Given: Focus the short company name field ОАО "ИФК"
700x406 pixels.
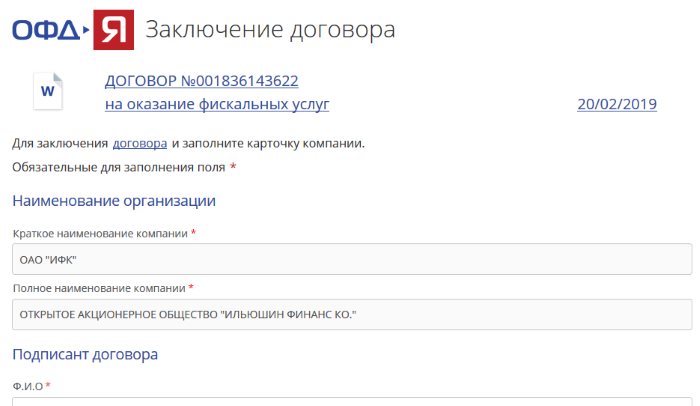Looking at the screenshot, I should pyautogui.click(x=351, y=260).
